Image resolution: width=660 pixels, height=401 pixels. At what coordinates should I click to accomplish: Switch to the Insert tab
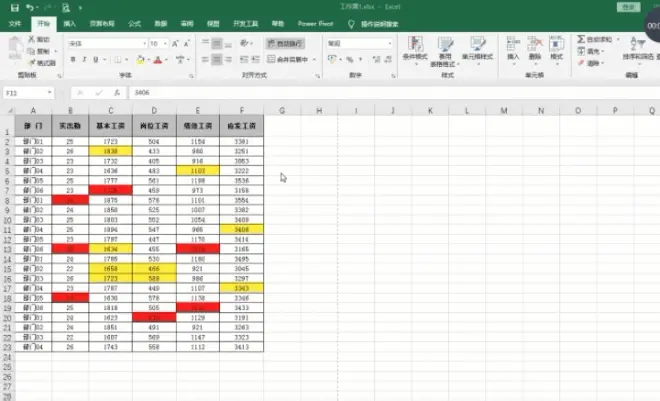pos(69,24)
